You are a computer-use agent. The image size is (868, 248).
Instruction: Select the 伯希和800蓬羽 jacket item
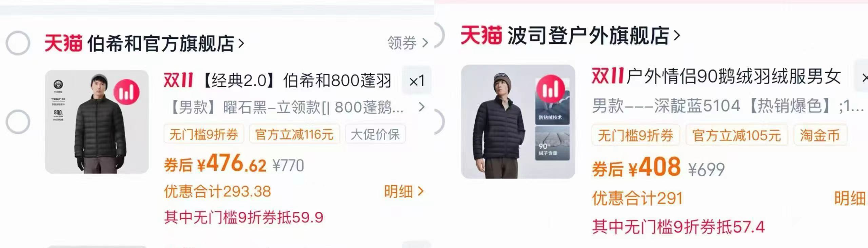18,121
